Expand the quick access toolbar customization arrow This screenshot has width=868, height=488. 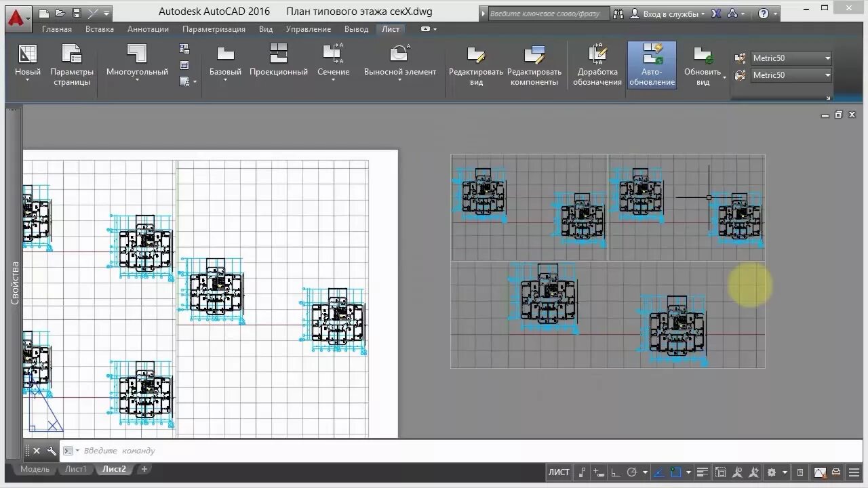[x=106, y=14]
